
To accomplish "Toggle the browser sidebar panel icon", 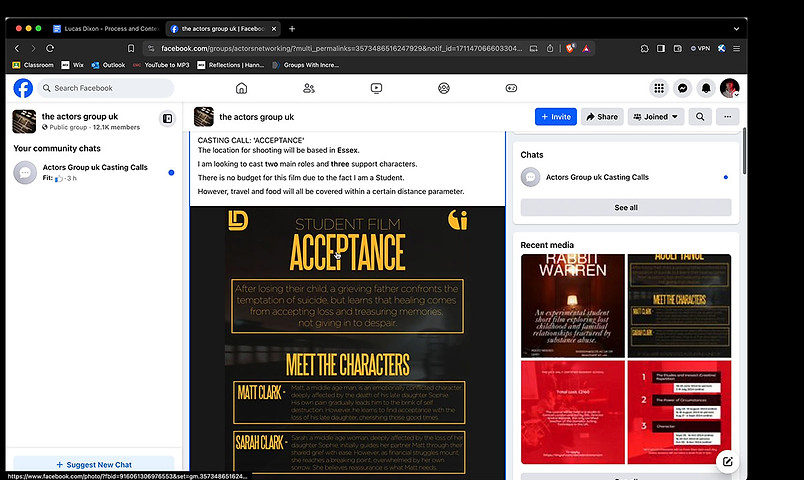I will point(661,48).
